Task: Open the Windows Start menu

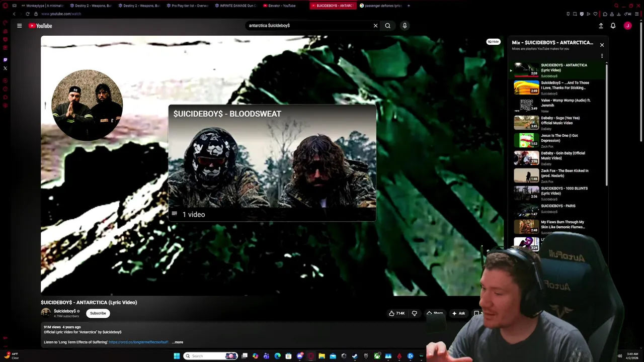Action: pos(177,356)
